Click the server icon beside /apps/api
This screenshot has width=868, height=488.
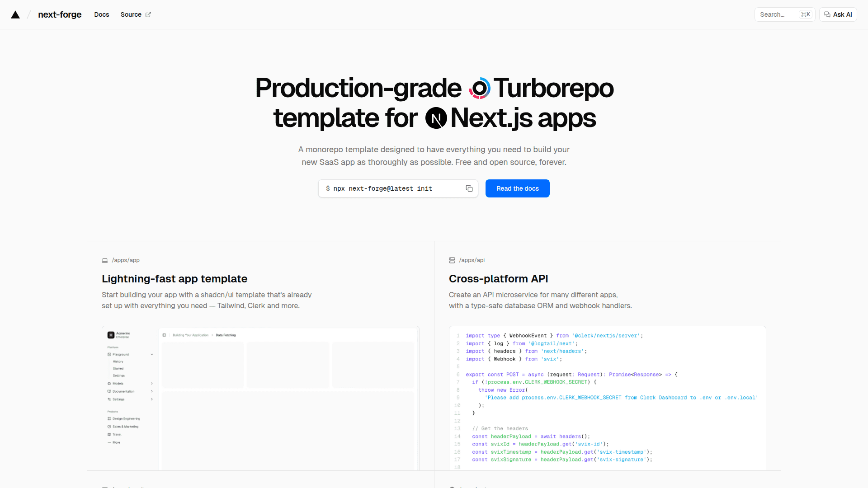[x=452, y=260]
